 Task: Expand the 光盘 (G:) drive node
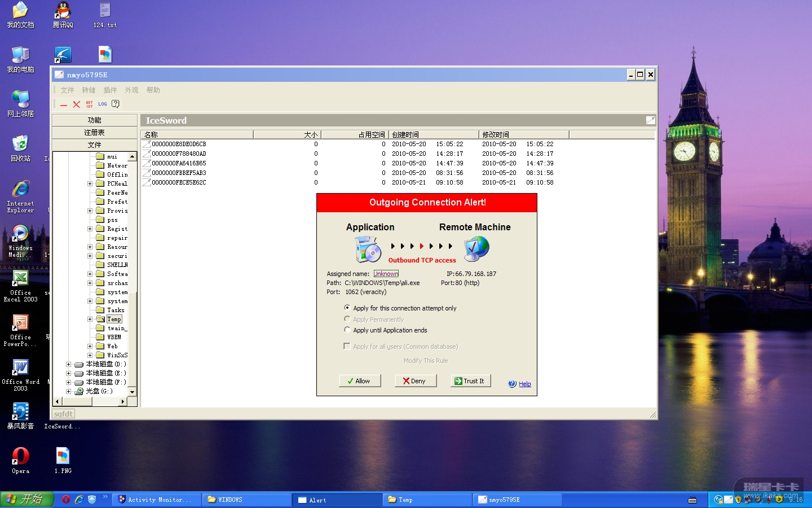click(68, 391)
